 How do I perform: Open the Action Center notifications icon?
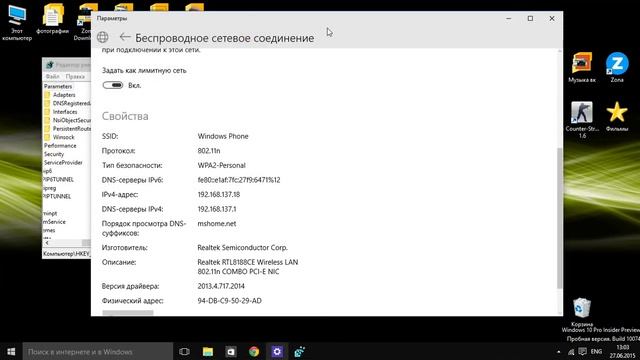[582, 351]
